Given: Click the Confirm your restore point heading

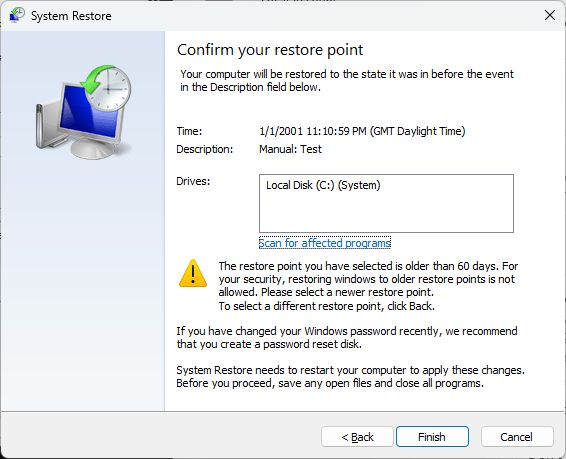Looking at the screenshot, I should [x=270, y=50].
